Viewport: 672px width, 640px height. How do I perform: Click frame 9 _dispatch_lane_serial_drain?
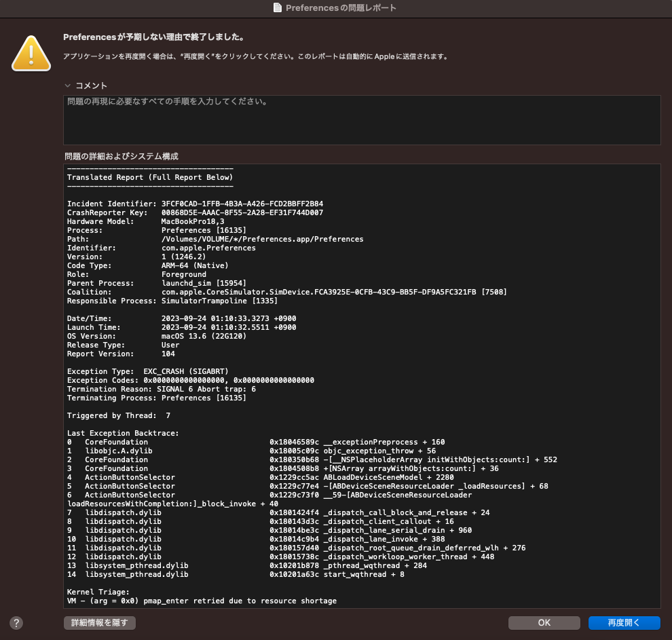click(269, 530)
